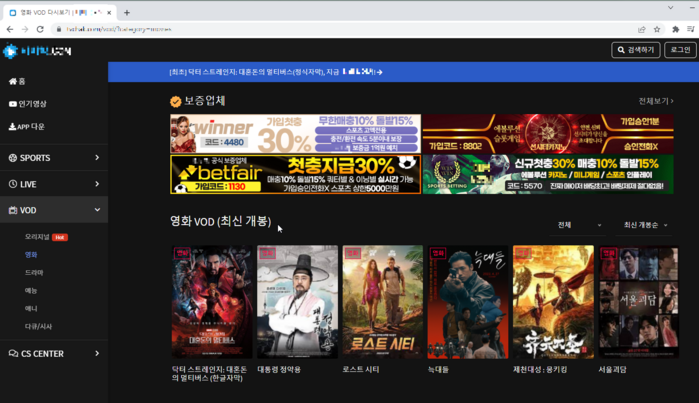Select 오리지널 under VOD

(x=37, y=237)
